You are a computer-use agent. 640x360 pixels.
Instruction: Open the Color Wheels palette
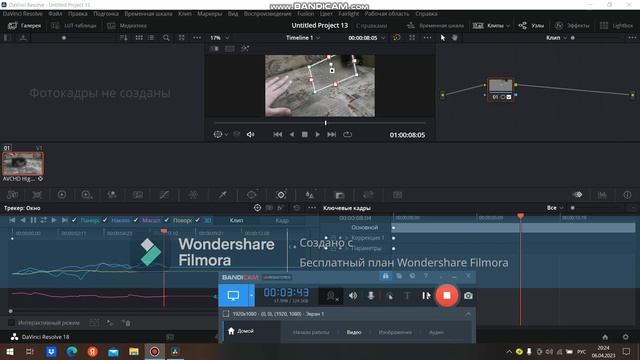(x=62, y=195)
